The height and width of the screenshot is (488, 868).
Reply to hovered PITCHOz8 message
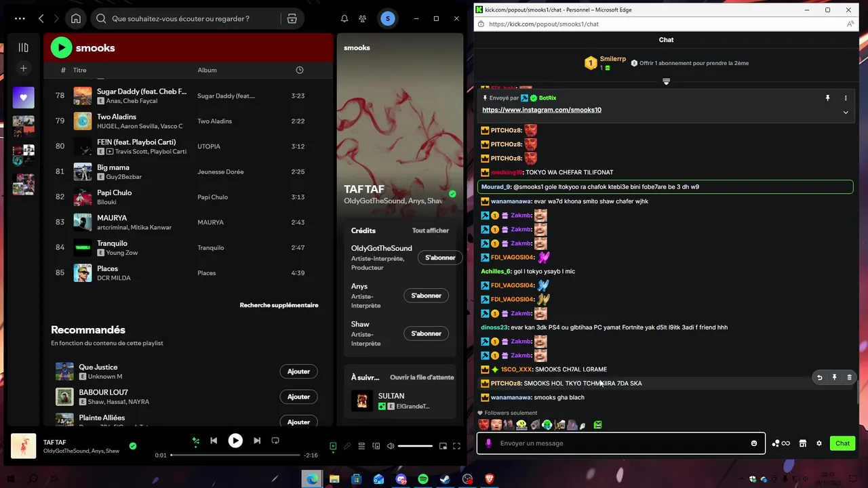[819, 378]
